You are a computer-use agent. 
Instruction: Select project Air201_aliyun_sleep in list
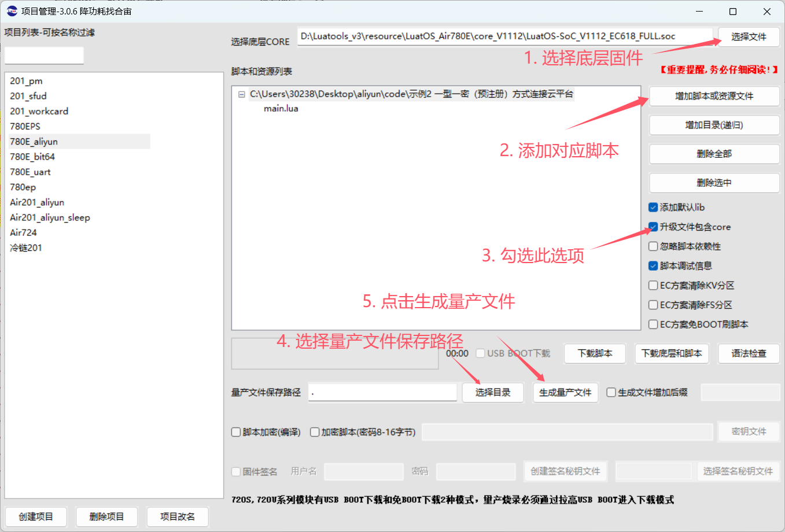click(50, 217)
